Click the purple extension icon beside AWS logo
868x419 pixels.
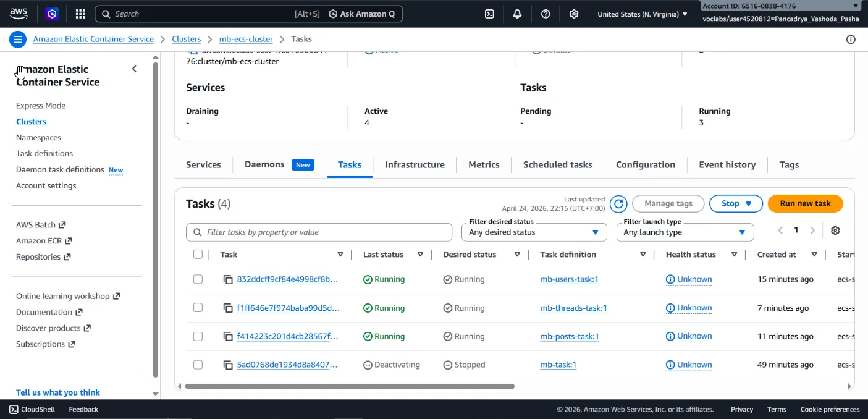pyautogui.click(x=52, y=14)
